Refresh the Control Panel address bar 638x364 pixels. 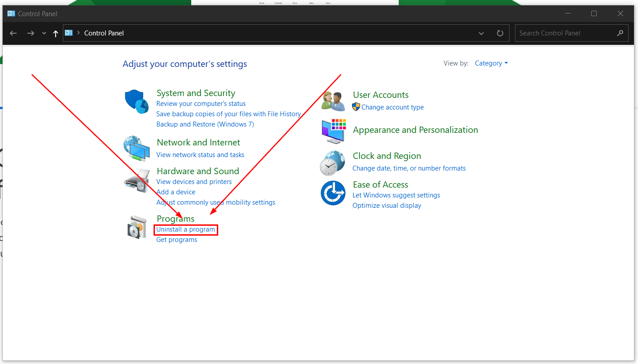coord(500,33)
